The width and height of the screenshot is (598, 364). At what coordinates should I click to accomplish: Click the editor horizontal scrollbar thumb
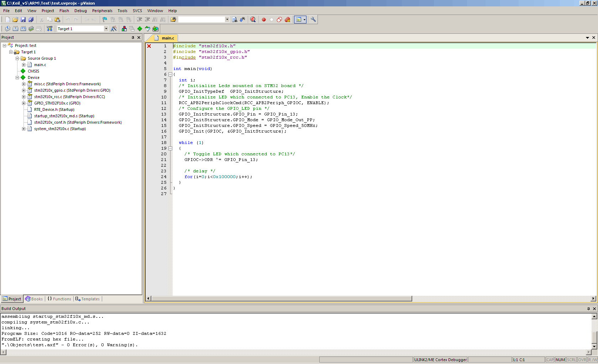pyautogui.click(x=281, y=299)
